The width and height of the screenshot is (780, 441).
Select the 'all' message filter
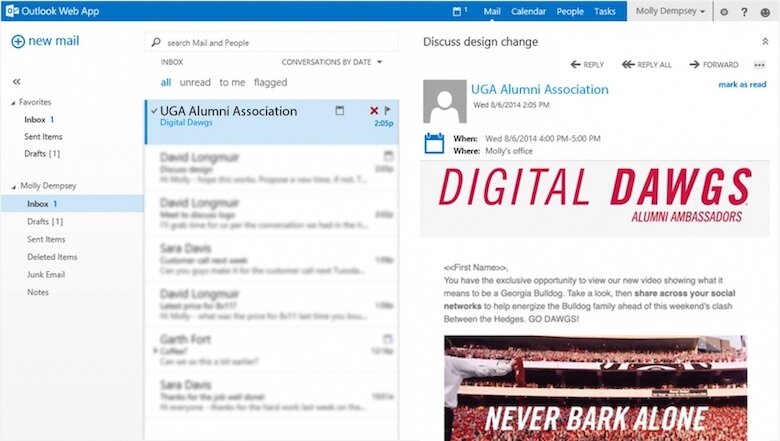166,82
